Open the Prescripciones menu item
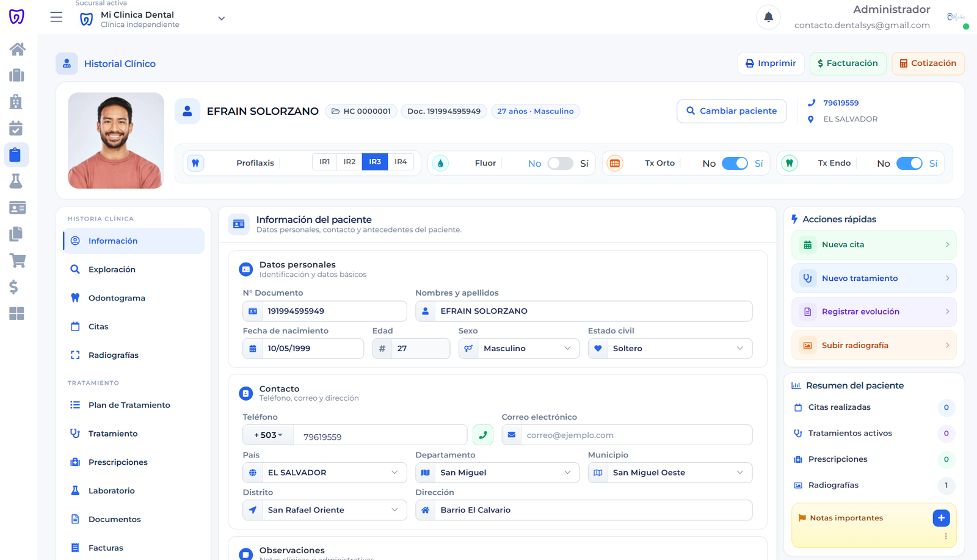Screen dimensions: 977x560 pyautogui.click(x=133, y=462)
